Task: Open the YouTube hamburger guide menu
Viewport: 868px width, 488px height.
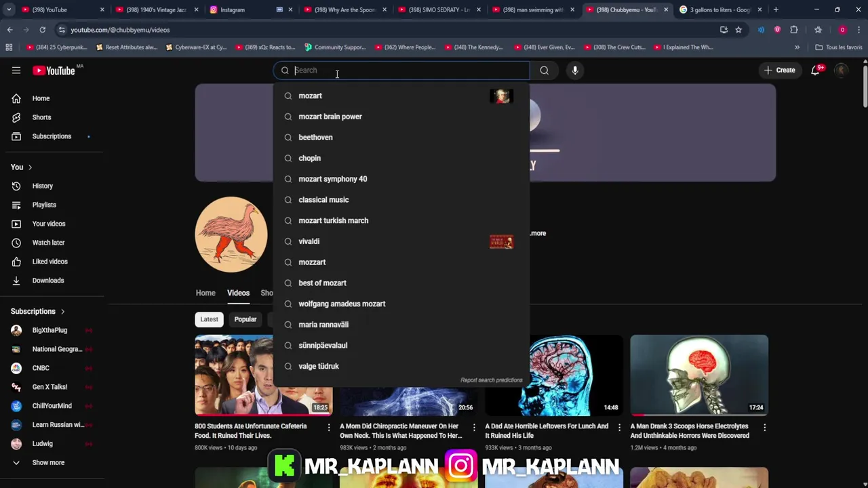Action: [16, 70]
